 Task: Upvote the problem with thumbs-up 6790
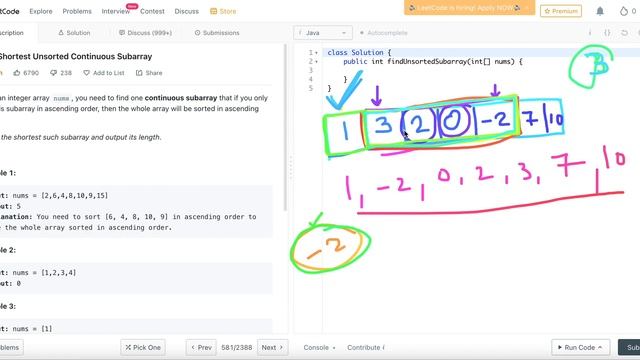click(x=26, y=73)
